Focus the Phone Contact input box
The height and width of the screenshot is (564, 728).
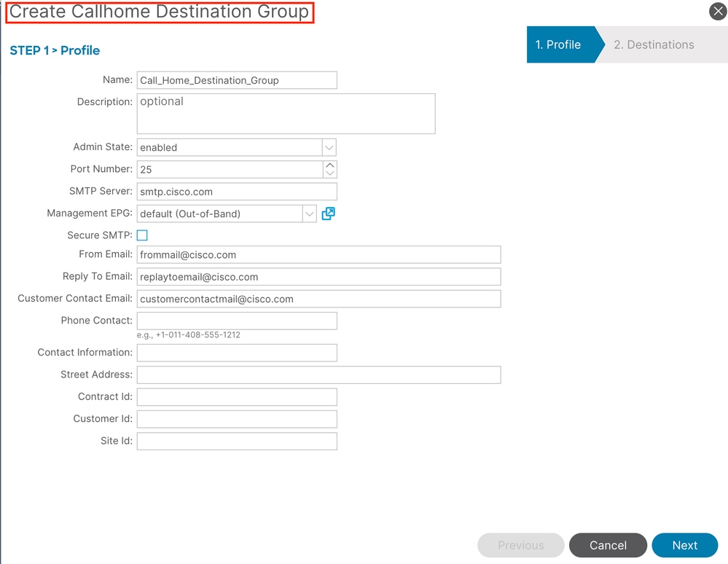point(237,321)
